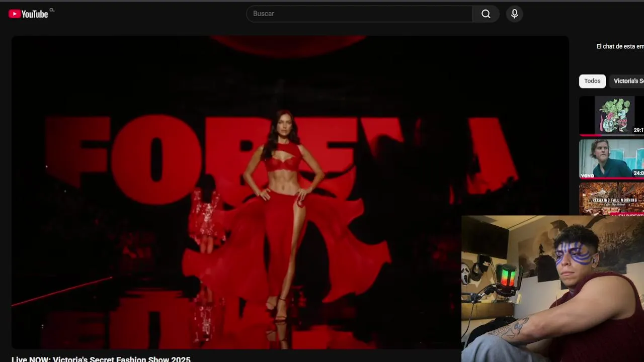
Task: Select the Todos filter chip
Action: tap(592, 81)
